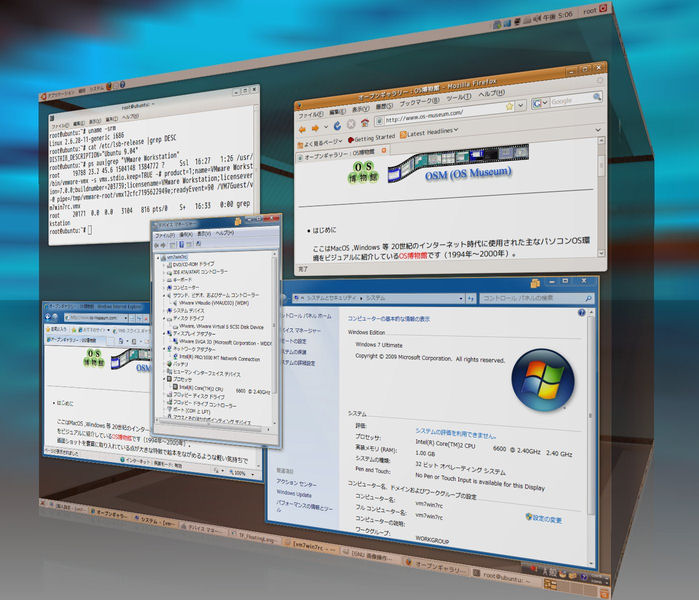Image resolution: width=699 pixels, height=600 pixels.
Task: Click the red OS博物館 link in Firefox
Action: tap(413, 256)
